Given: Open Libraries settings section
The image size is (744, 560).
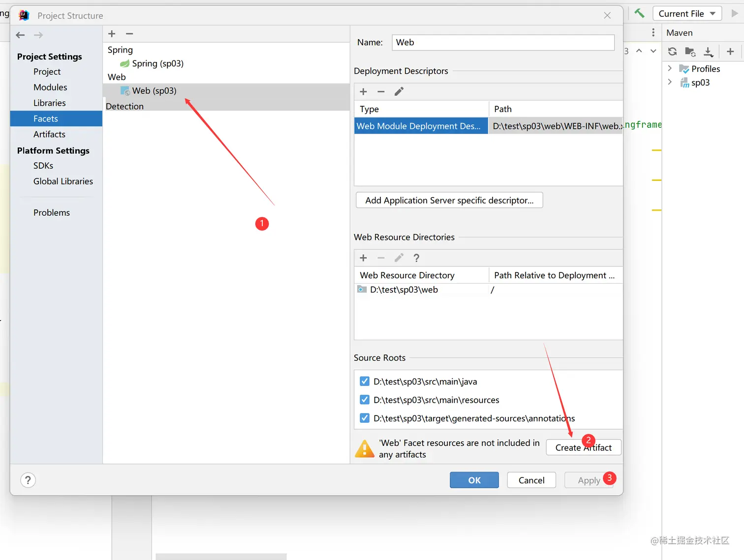Looking at the screenshot, I should (49, 103).
